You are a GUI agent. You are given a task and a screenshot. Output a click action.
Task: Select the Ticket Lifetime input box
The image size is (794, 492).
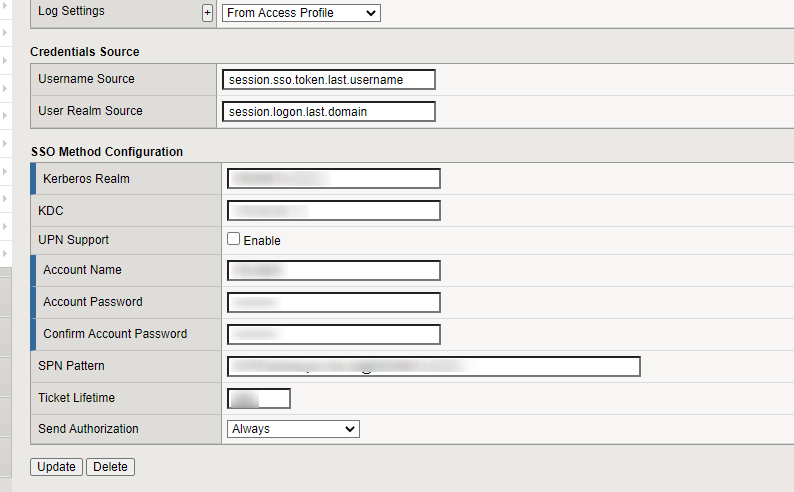260,398
